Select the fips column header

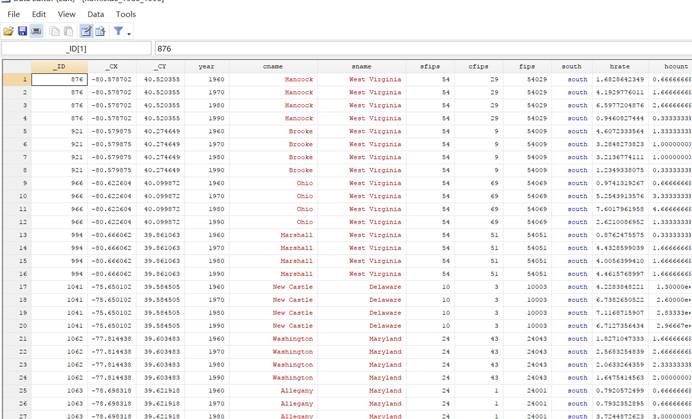coord(527,67)
